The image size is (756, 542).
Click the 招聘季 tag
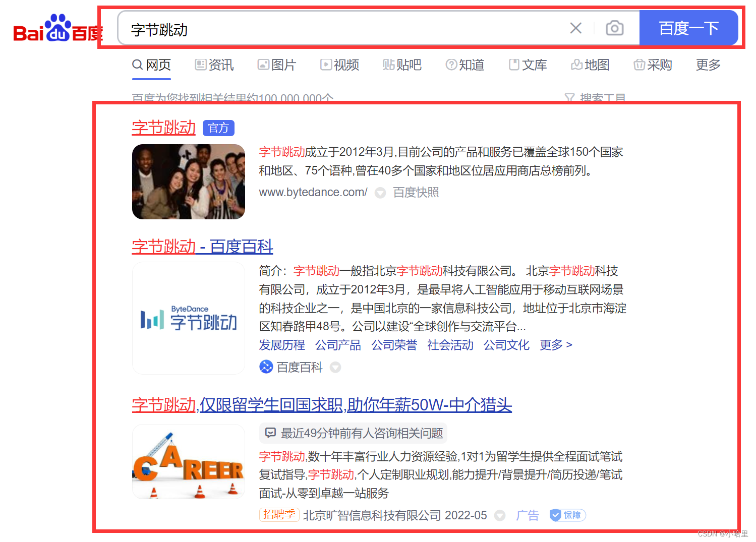point(279,515)
